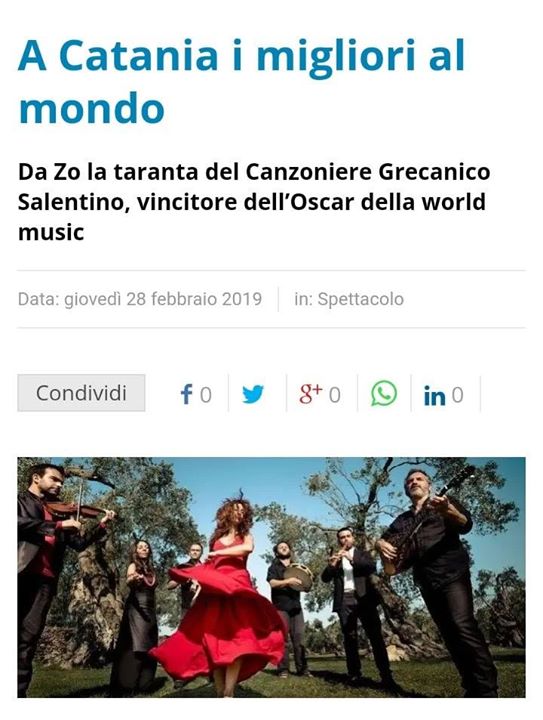
Task: Share article via Twitter bird icon
Action: (x=253, y=394)
